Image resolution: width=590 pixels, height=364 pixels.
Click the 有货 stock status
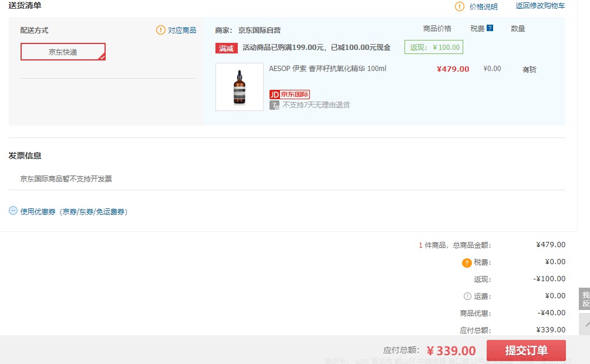(529, 69)
